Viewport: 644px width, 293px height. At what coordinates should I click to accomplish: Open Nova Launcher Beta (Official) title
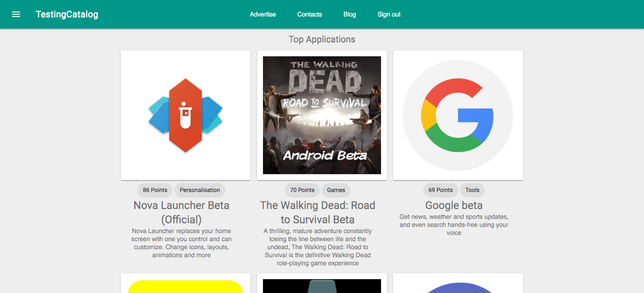pyautogui.click(x=182, y=213)
